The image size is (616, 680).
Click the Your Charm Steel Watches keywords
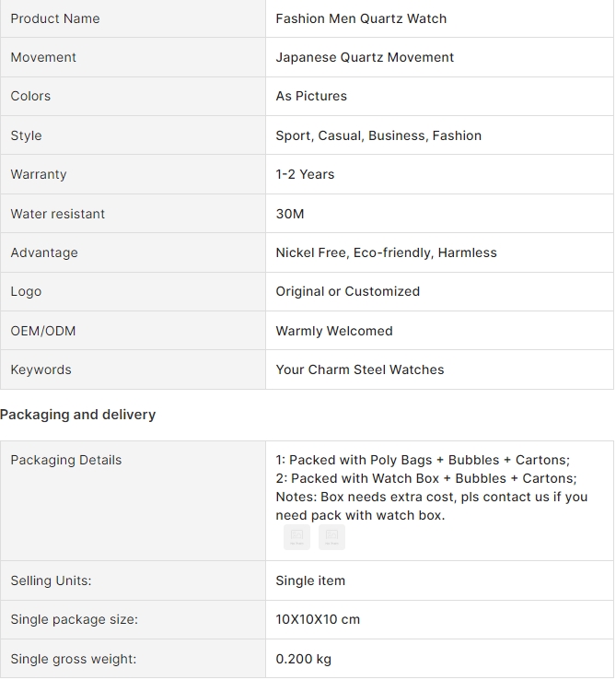tap(360, 369)
